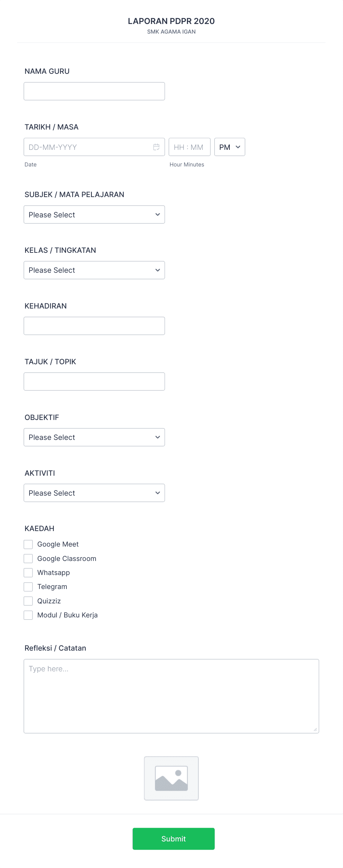
Task: Click the Aktiviti dropdown chevron arrow
Action: point(157,493)
